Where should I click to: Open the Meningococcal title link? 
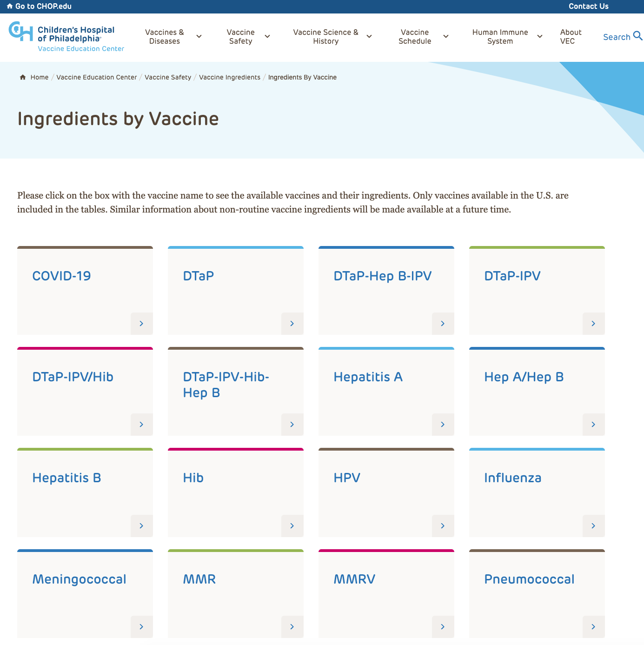click(79, 579)
